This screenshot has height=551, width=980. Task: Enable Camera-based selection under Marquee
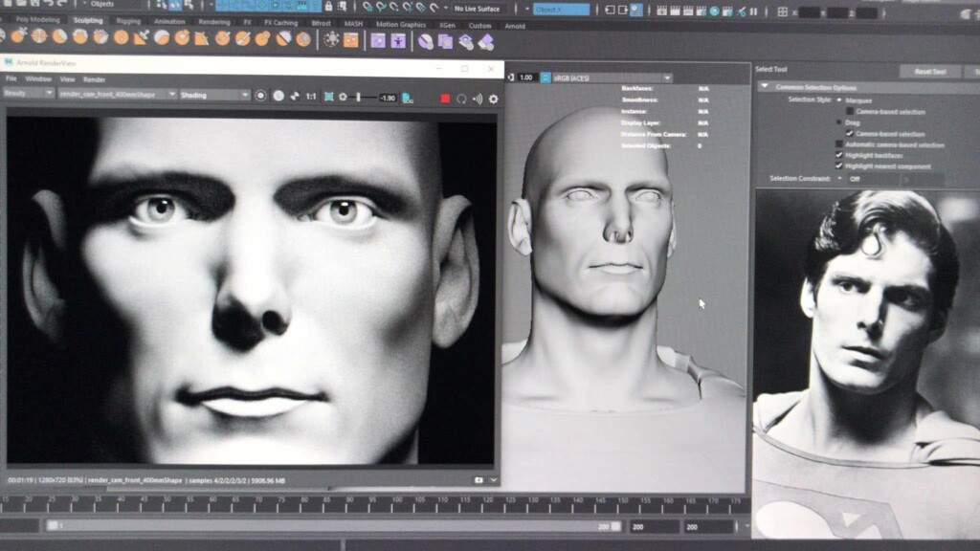850,111
